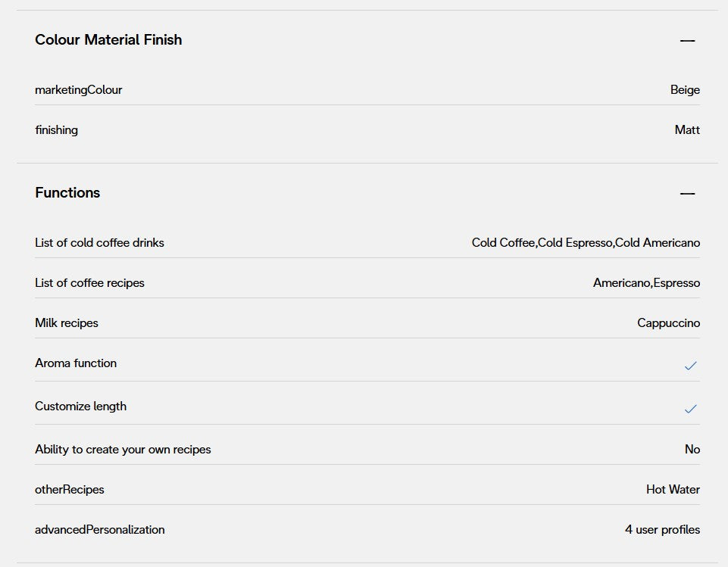Click the List of cold coffee drinks label
Viewport: 728px width, 567px height.
click(99, 243)
